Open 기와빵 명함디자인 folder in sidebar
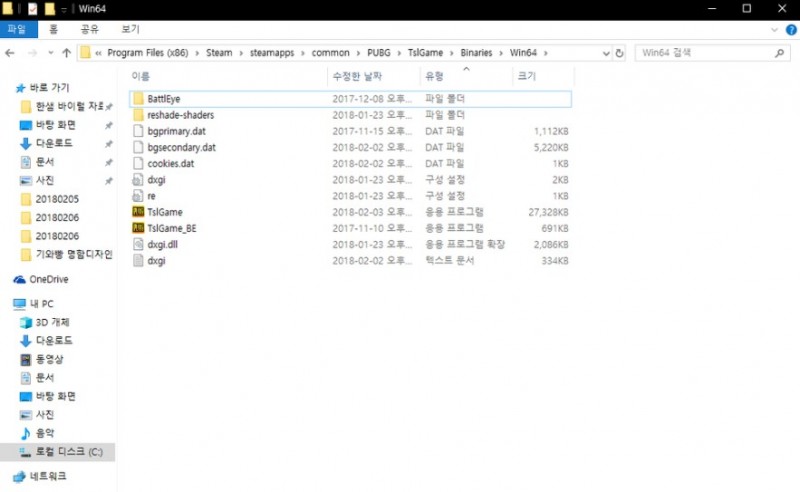800x492 pixels. (66, 254)
